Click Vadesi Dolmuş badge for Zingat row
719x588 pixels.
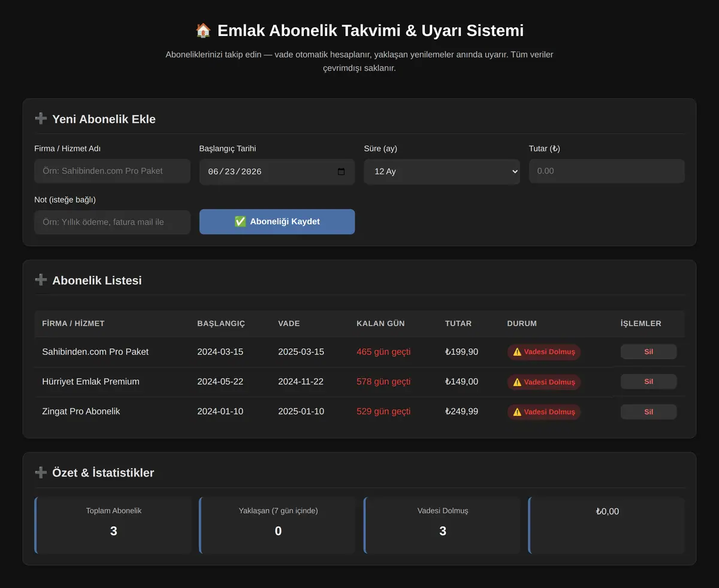click(x=543, y=412)
